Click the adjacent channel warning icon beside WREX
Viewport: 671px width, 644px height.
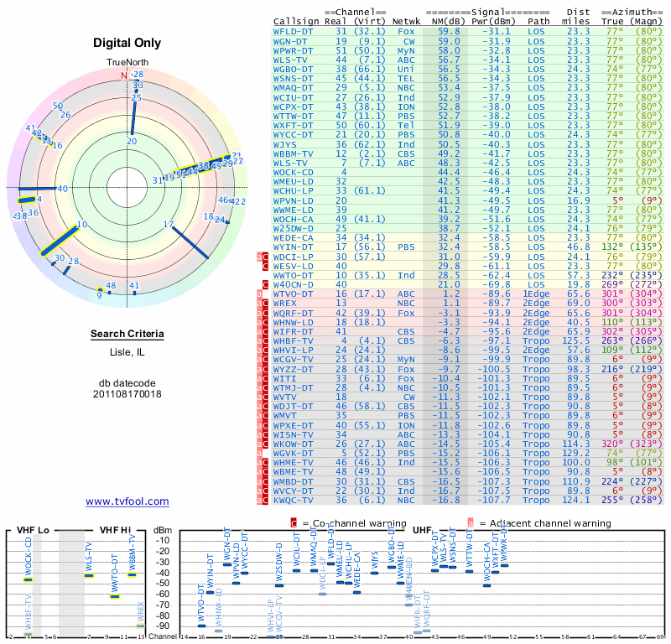pos(258,303)
